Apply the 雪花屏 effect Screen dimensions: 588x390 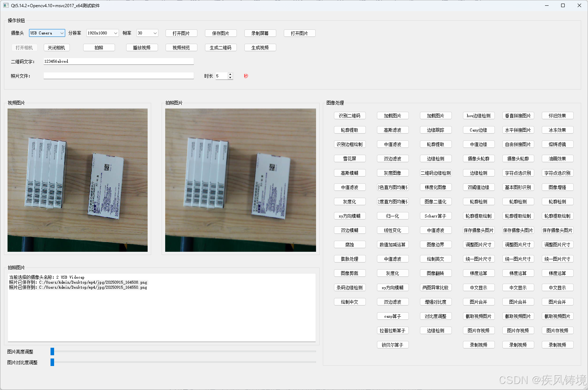pyautogui.click(x=350, y=159)
